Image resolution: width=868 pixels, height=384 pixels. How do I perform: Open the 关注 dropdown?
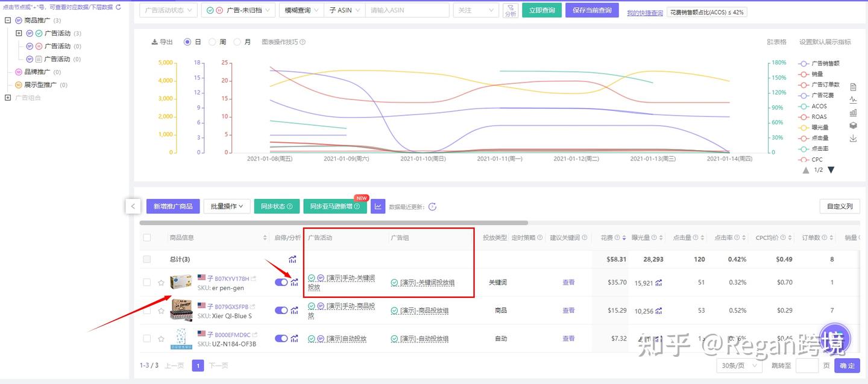(476, 10)
